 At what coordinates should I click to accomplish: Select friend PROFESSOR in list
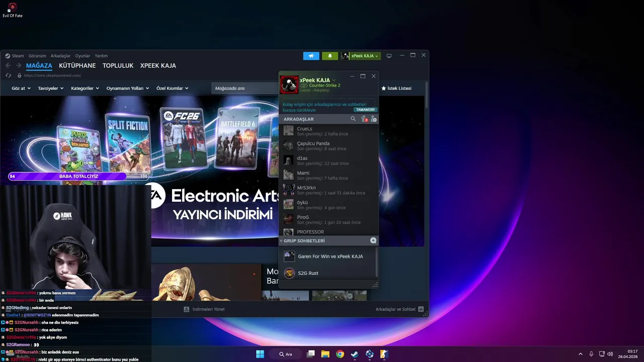(329, 232)
